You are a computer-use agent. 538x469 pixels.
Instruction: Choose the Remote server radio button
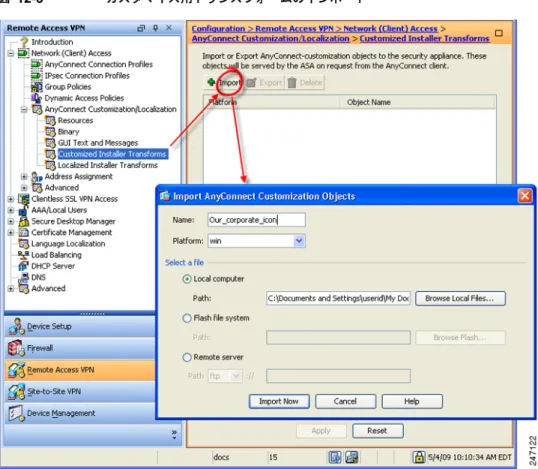pyautogui.click(x=187, y=357)
